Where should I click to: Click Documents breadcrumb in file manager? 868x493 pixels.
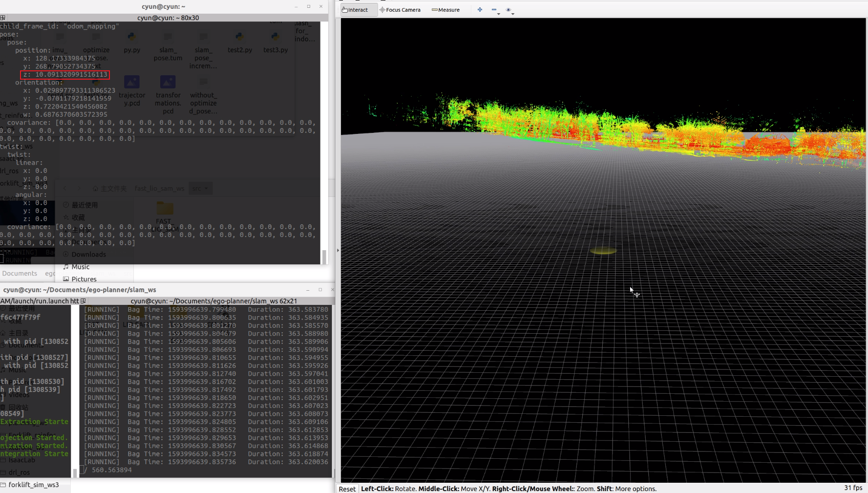(x=20, y=274)
